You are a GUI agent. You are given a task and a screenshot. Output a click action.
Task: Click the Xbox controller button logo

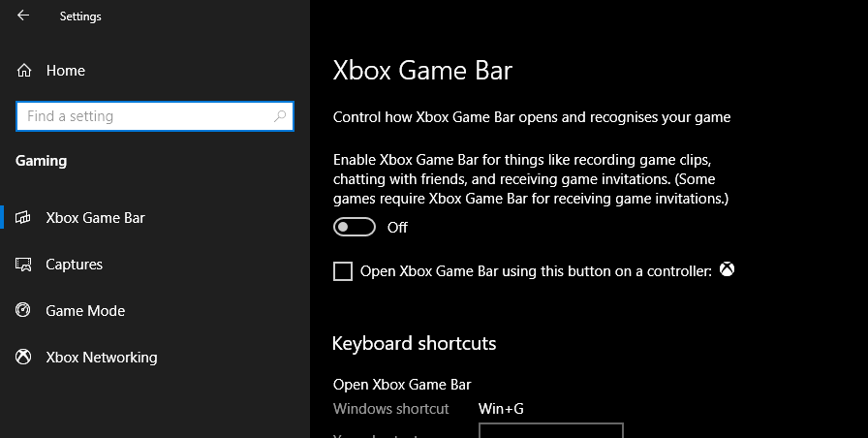point(727,271)
